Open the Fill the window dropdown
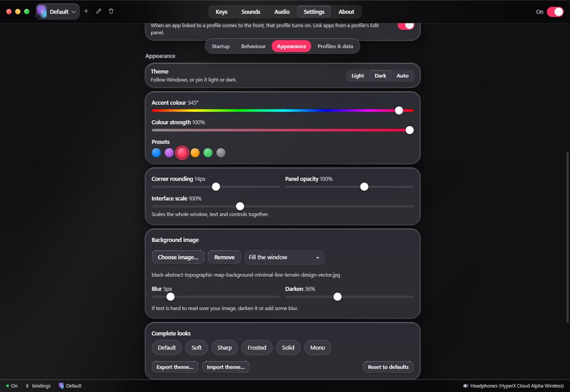 (284, 257)
